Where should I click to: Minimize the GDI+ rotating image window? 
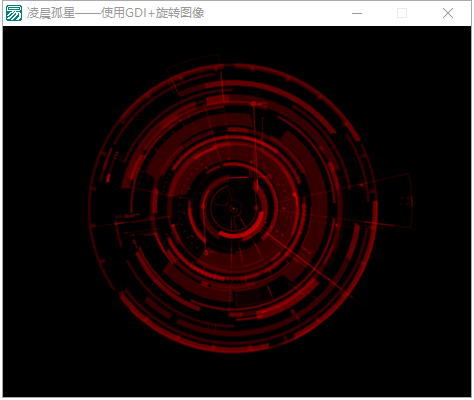click(357, 13)
